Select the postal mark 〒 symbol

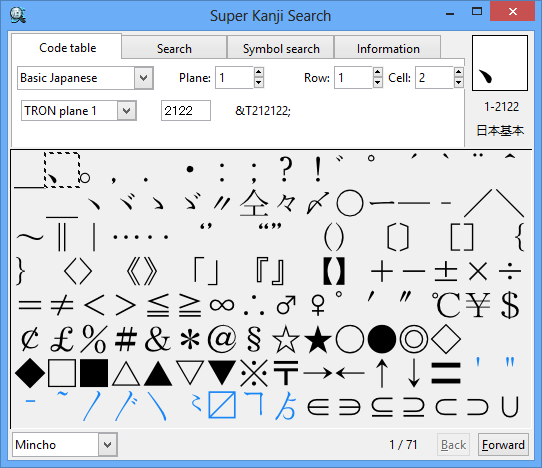coord(286,373)
